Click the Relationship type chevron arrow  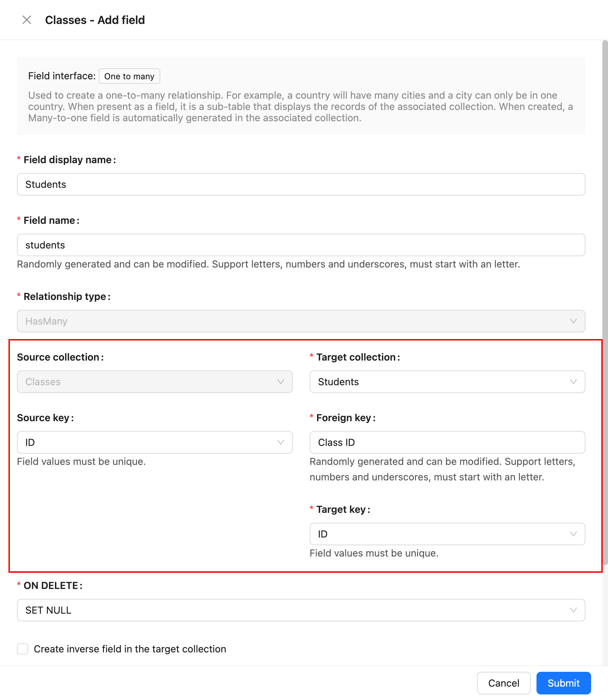(x=573, y=321)
